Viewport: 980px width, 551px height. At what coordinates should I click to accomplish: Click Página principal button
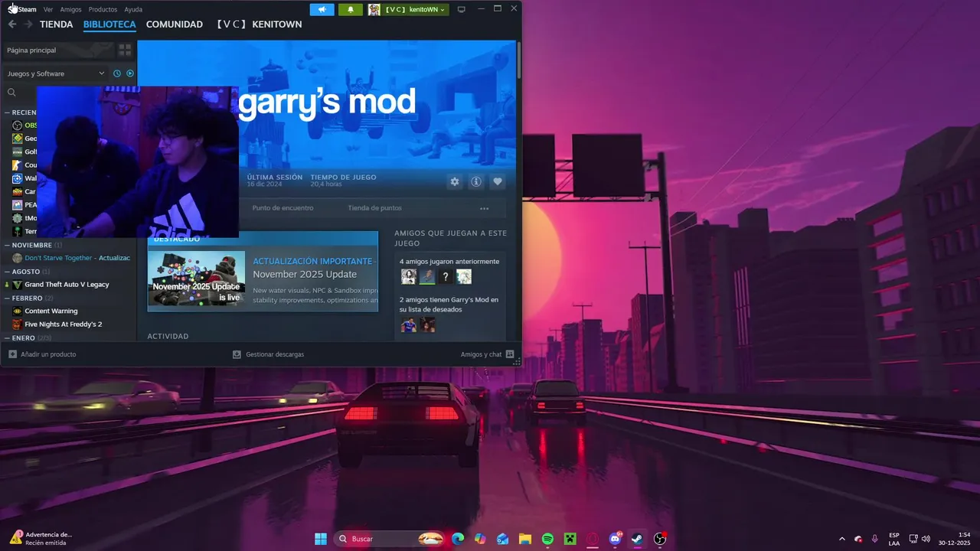click(x=59, y=50)
